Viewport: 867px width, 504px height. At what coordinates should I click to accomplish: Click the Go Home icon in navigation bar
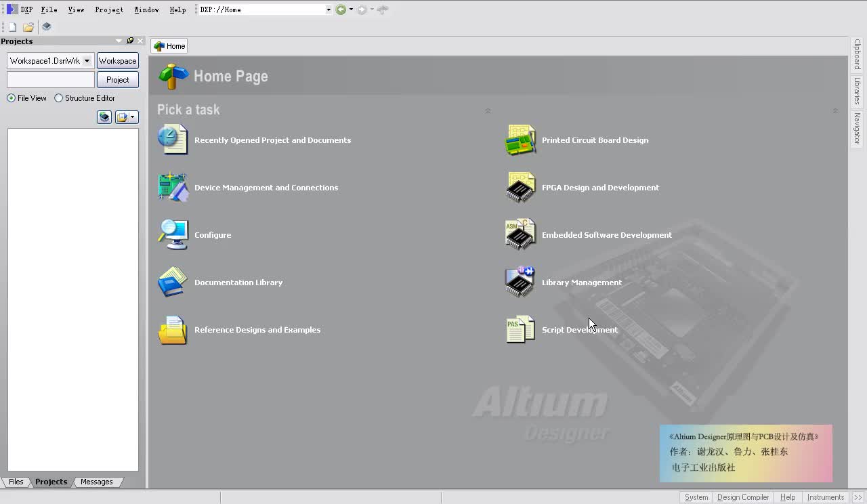383,9
